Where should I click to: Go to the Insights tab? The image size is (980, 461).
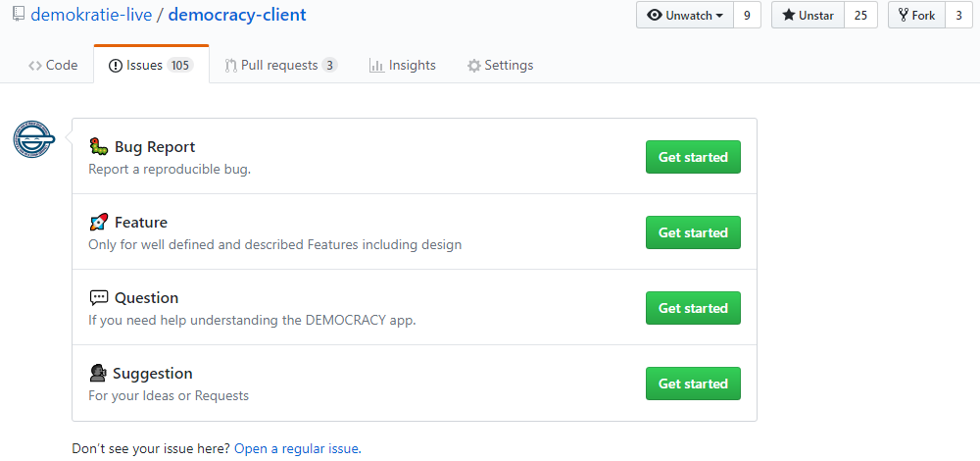point(403,66)
